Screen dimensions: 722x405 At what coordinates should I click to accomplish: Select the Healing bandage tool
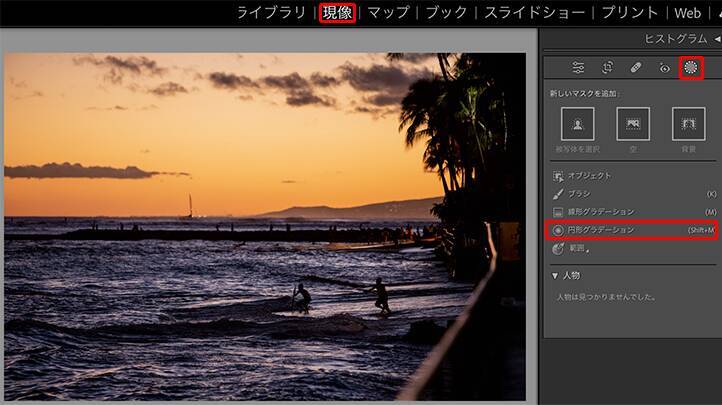[x=635, y=68]
